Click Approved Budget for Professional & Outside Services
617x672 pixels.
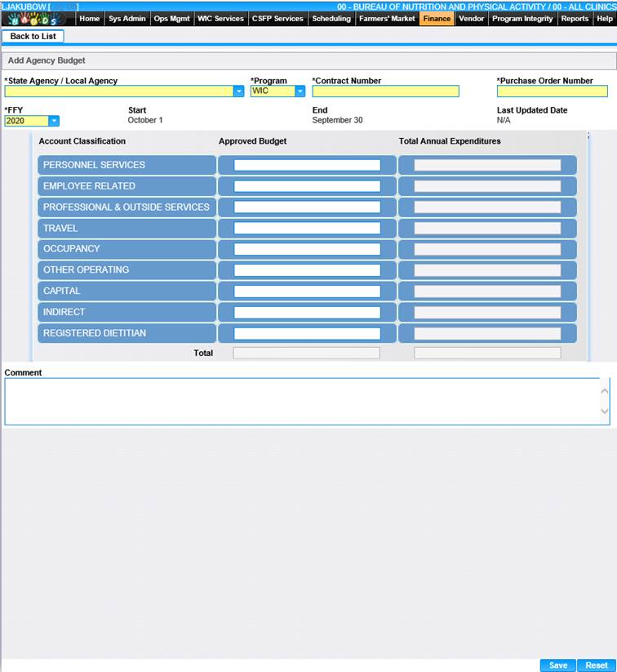pos(307,207)
